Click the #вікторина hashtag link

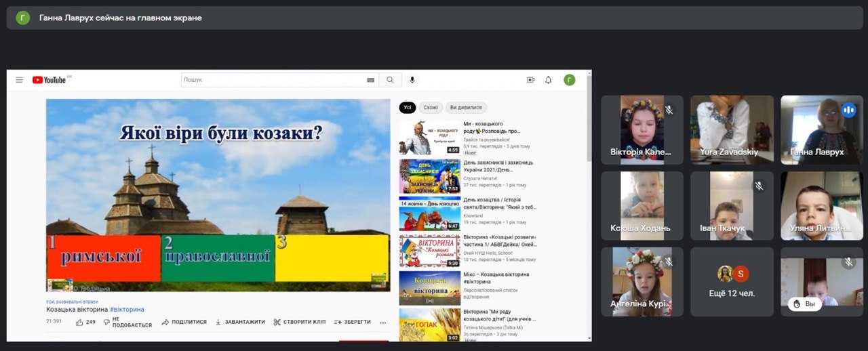pyautogui.click(x=127, y=310)
